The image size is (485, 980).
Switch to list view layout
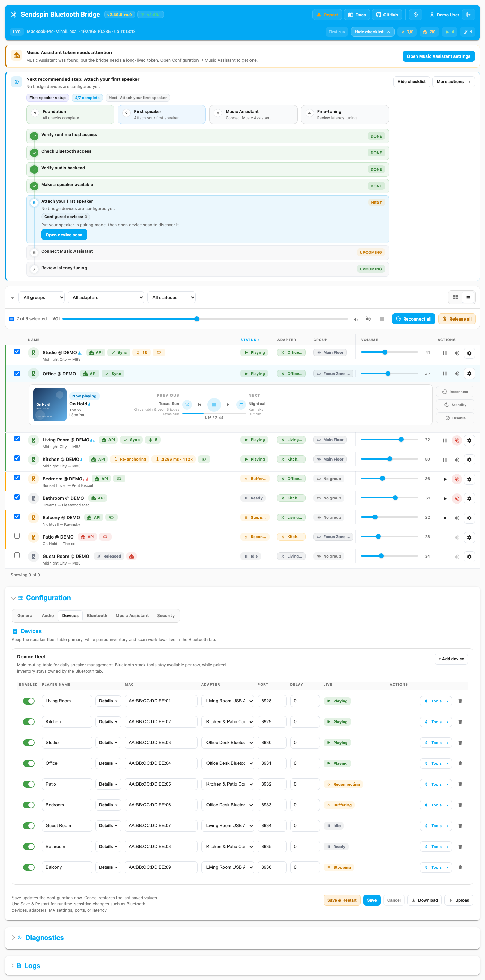tap(468, 297)
